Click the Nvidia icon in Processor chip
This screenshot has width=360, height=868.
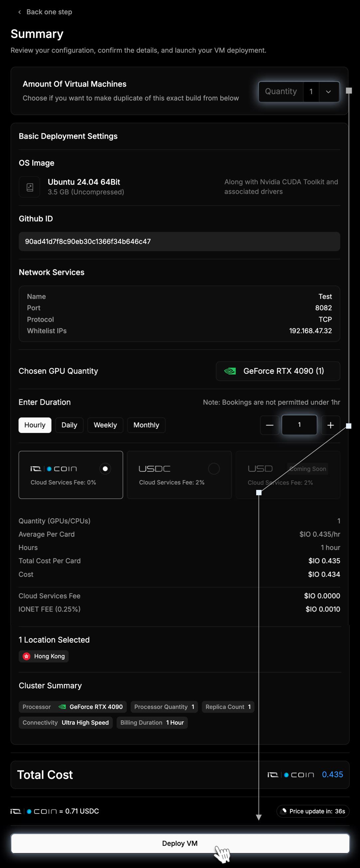(x=62, y=707)
